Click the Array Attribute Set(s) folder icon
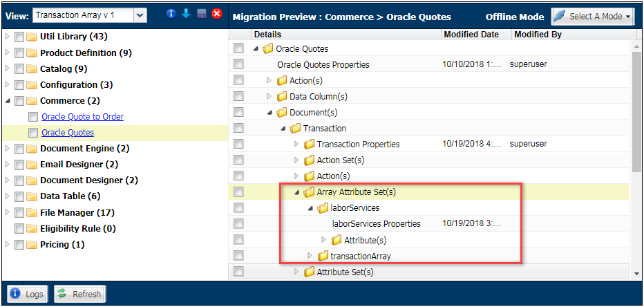Screen dimensions: 644x307 (x=309, y=192)
